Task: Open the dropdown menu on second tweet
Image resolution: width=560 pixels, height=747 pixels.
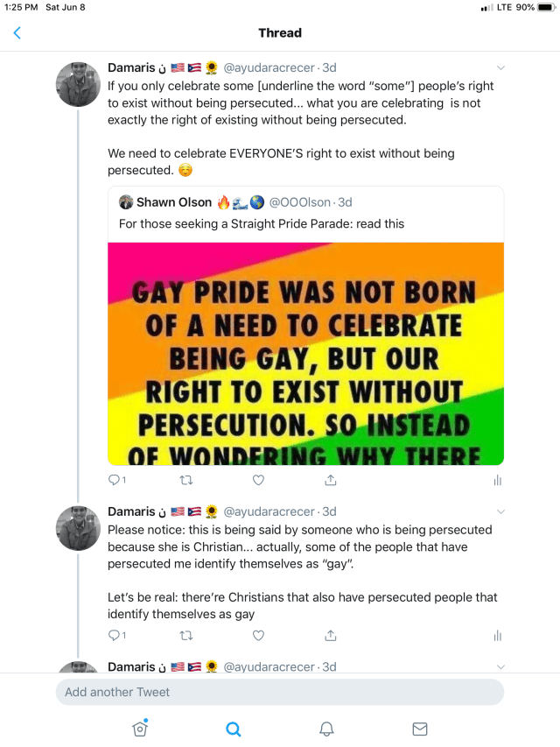Action: (x=500, y=511)
